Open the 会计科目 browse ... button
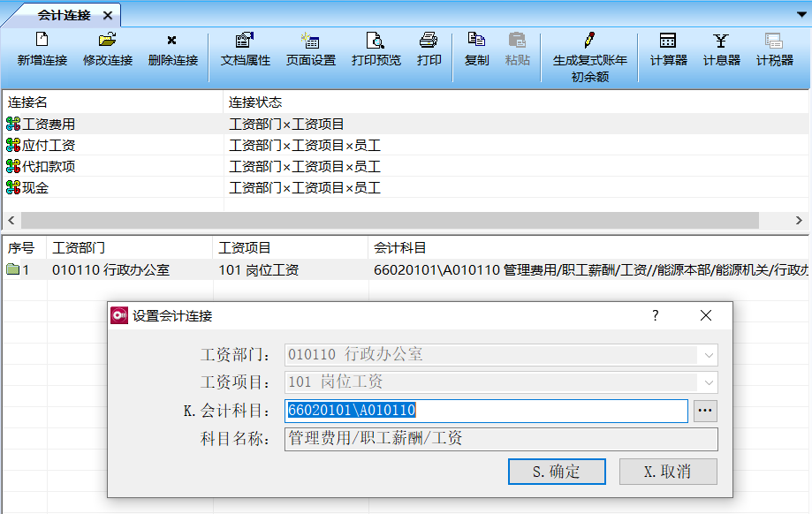The image size is (812, 514). click(x=705, y=411)
